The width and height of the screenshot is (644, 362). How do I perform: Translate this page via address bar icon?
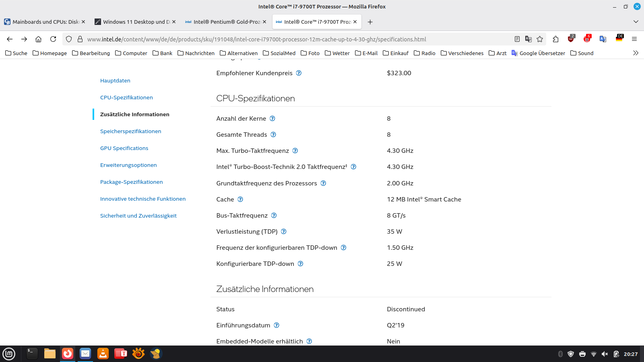[528, 39]
